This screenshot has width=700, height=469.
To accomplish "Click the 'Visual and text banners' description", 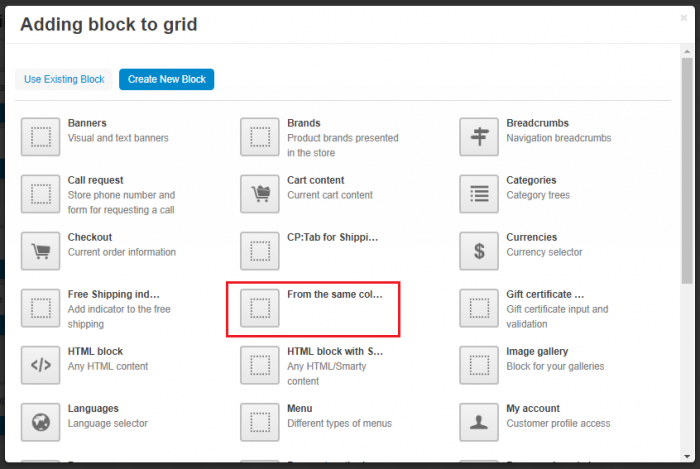I will [x=118, y=138].
